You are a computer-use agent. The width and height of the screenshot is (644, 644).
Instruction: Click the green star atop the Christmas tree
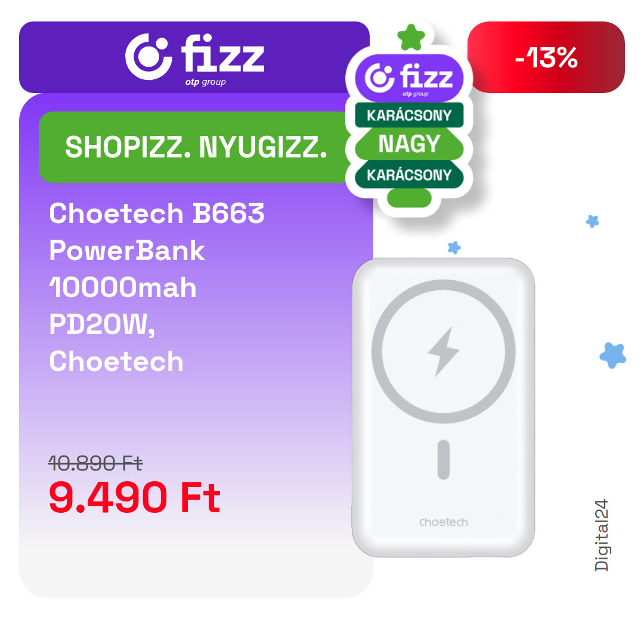[411, 37]
